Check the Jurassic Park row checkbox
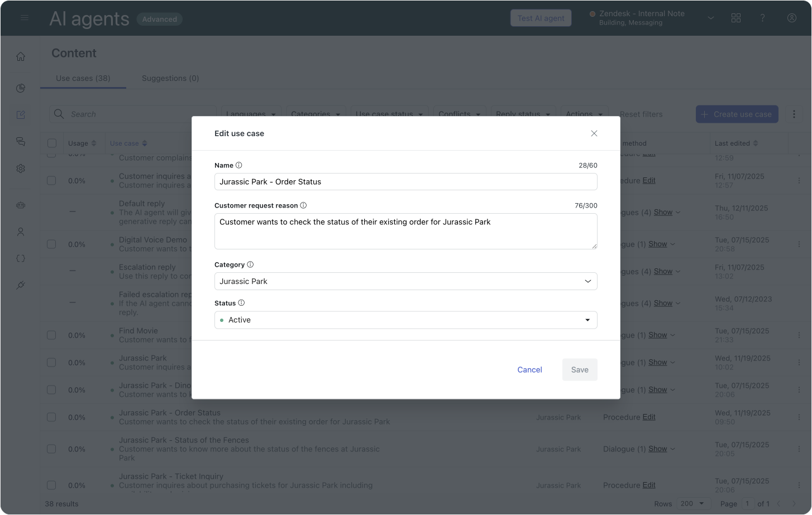This screenshot has width=812, height=515. point(51,363)
